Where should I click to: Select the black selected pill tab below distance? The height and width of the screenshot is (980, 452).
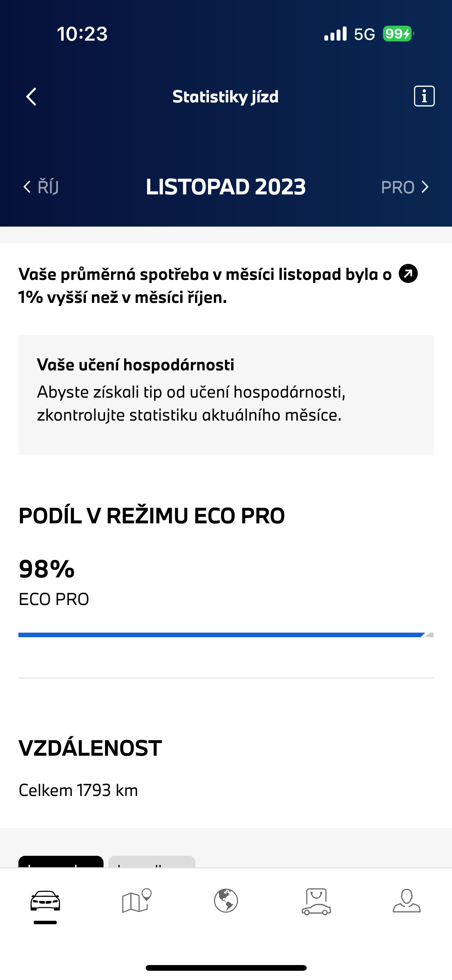point(61,862)
